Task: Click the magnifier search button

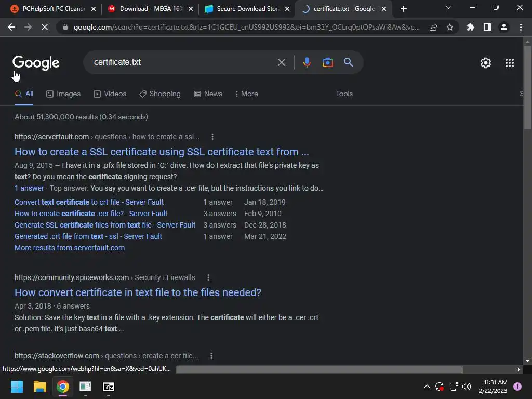Action: click(x=348, y=62)
